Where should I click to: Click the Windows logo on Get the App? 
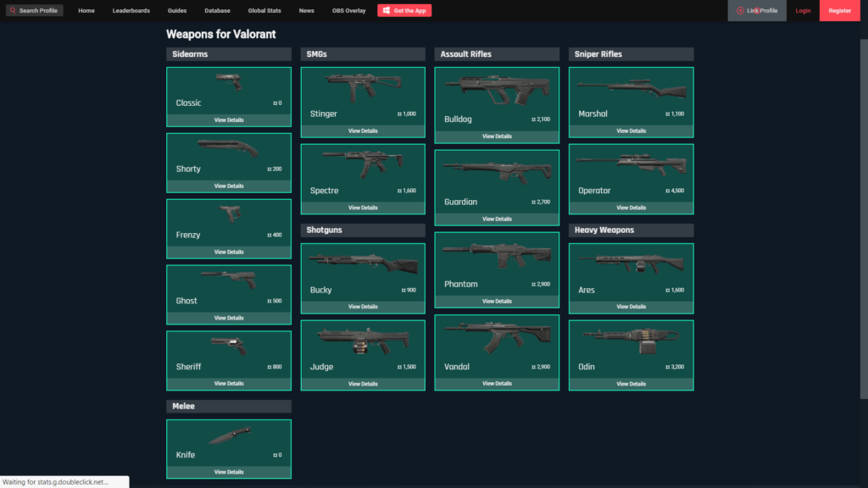click(387, 10)
